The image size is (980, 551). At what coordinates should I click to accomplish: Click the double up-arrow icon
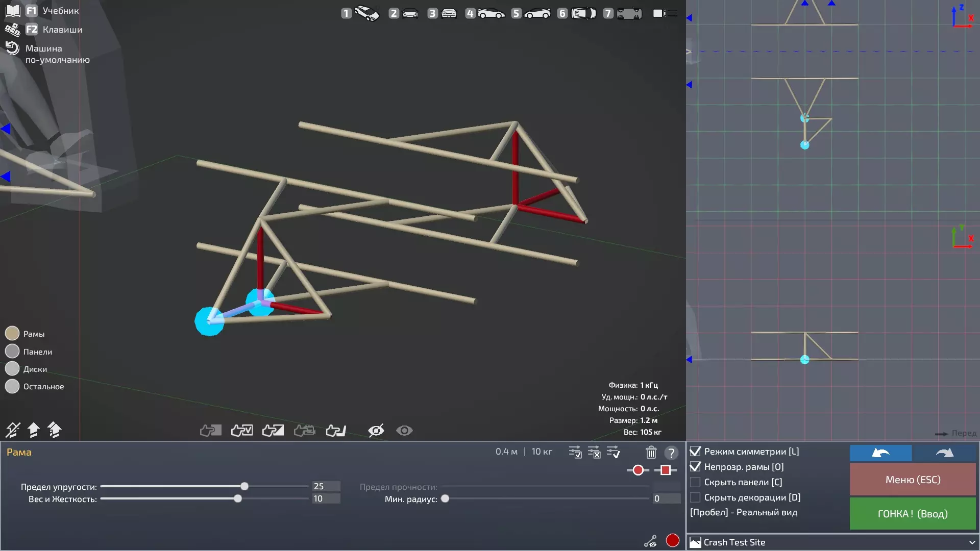[54, 430]
